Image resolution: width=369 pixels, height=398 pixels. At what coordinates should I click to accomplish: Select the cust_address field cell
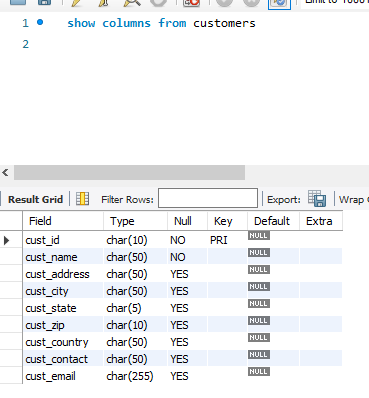pyautogui.click(x=63, y=274)
